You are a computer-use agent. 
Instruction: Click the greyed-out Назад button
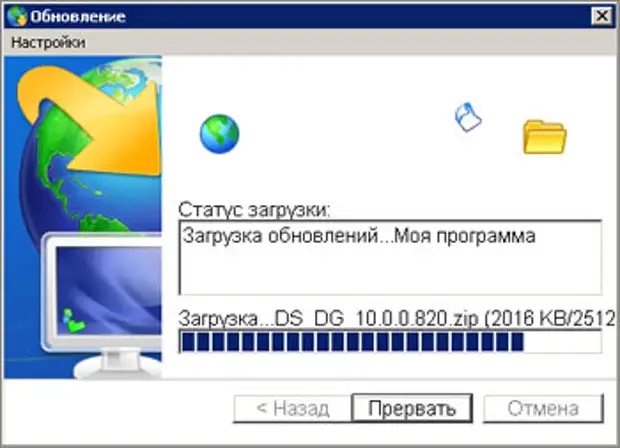(x=290, y=408)
